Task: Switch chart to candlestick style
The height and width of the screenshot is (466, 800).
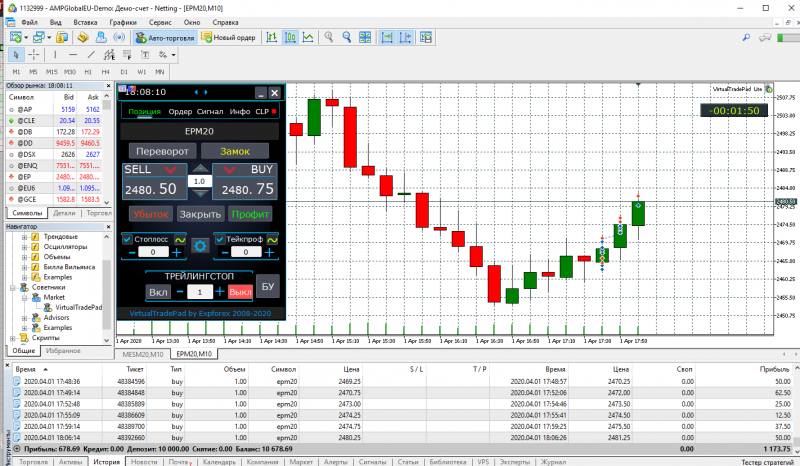Action: point(290,37)
